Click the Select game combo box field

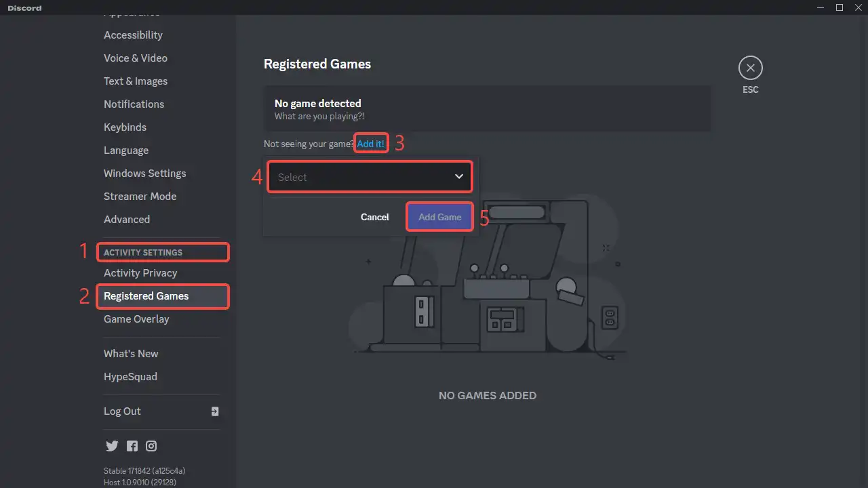370,177
